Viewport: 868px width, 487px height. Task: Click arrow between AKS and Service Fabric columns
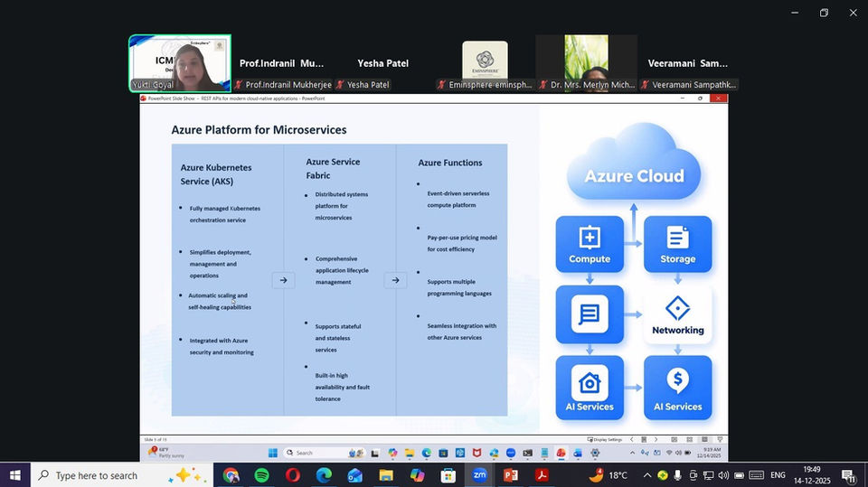[283, 280]
